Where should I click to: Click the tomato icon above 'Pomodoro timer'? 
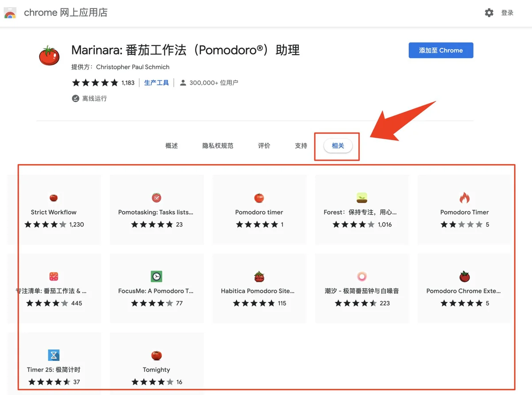(259, 198)
